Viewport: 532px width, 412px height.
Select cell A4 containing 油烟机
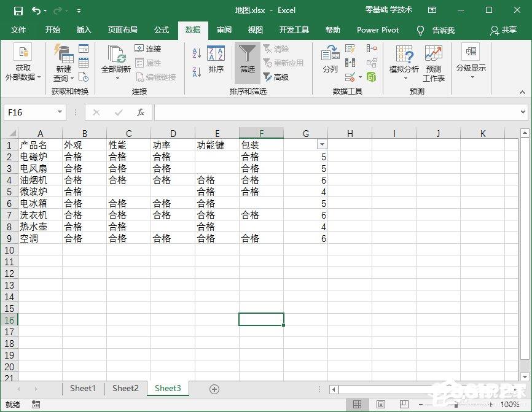(x=40, y=180)
